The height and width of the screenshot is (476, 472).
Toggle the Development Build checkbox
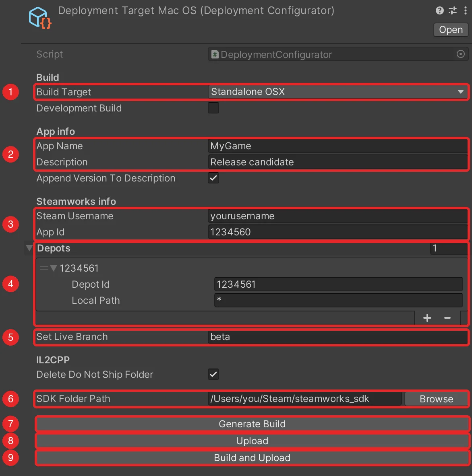pos(213,108)
